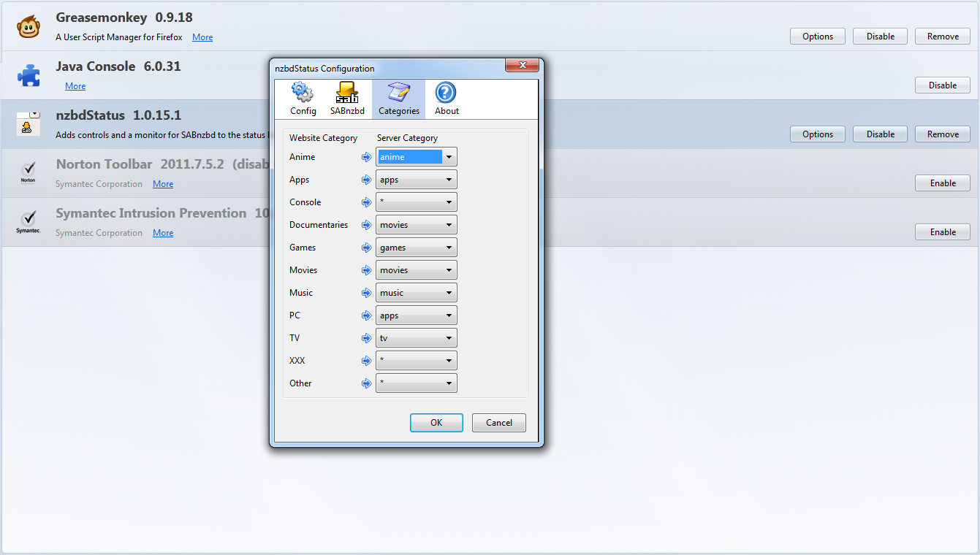
Task: Open Symantec Intrusion Prevention More link
Action: click(x=163, y=233)
